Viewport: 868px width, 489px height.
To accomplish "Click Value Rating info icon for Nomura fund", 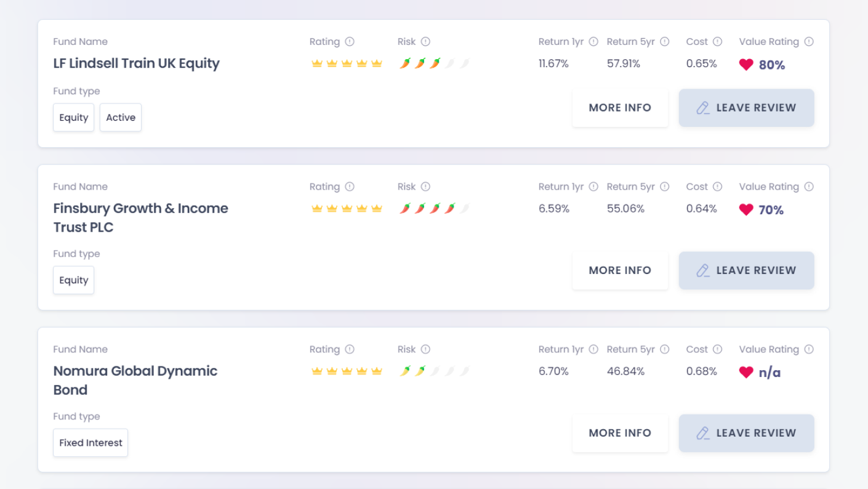I will pyautogui.click(x=809, y=349).
